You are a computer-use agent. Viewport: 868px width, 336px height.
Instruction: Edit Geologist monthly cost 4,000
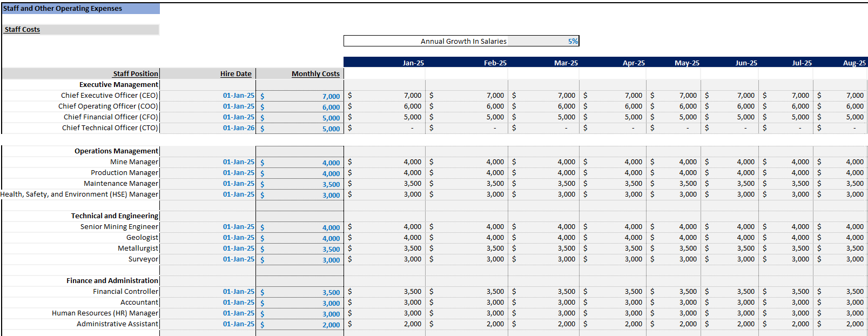click(300, 238)
